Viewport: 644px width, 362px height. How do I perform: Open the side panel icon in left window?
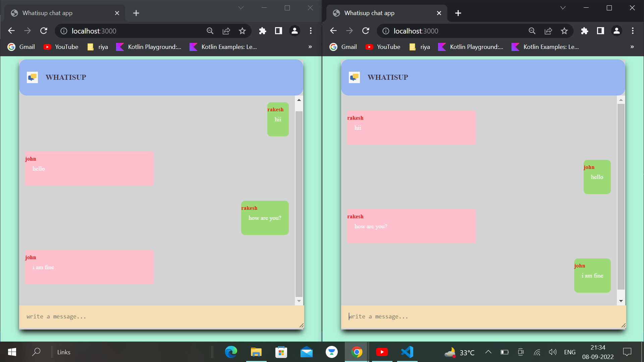pyautogui.click(x=278, y=31)
